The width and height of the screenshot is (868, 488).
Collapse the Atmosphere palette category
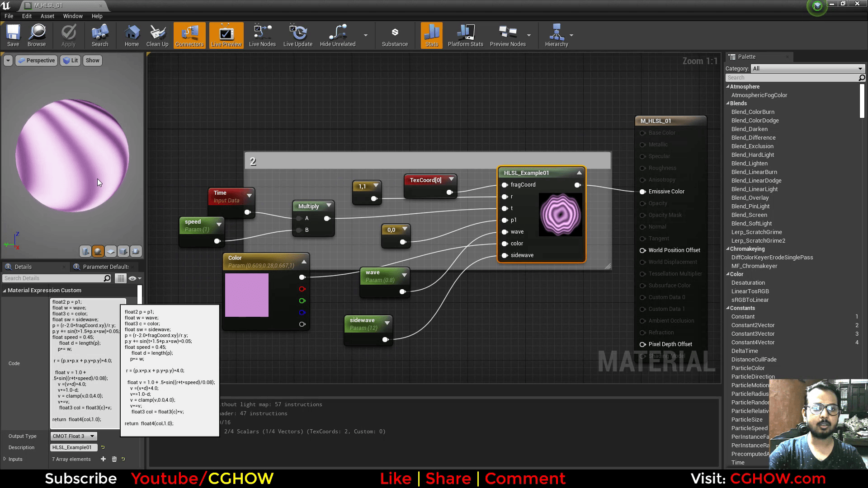[x=728, y=87]
